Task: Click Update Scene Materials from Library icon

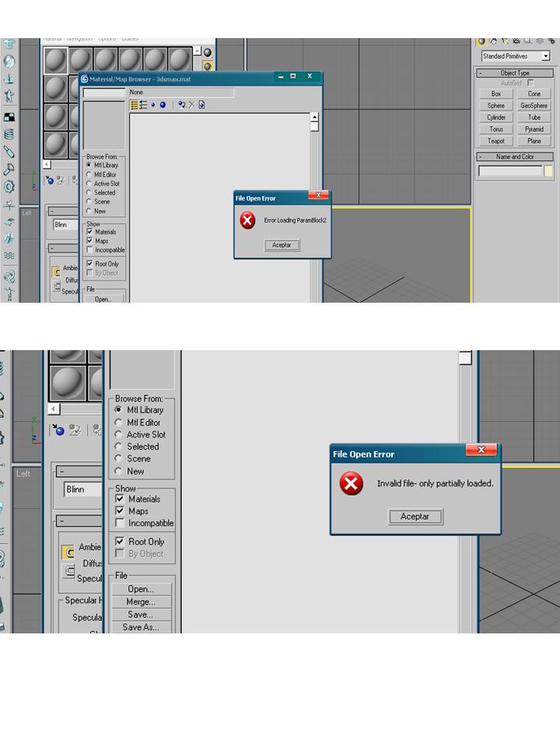Action: coord(181,105)
